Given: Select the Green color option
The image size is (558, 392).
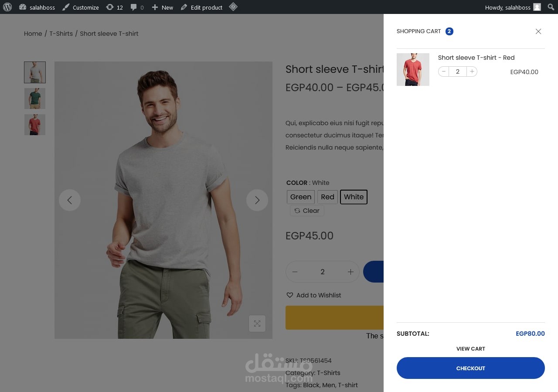Looking at the screenshot, I should click(x=301, y=197).
